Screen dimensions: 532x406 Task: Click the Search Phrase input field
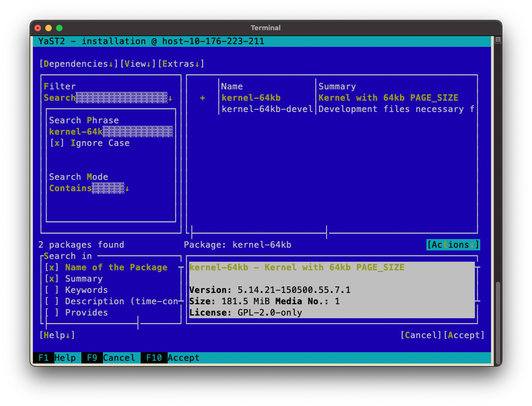click(x=110, y=132)
